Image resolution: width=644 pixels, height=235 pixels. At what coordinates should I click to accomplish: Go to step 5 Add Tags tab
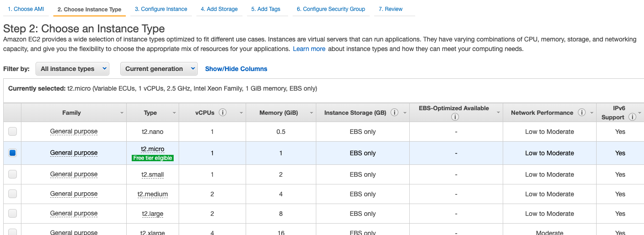point(266,9)
